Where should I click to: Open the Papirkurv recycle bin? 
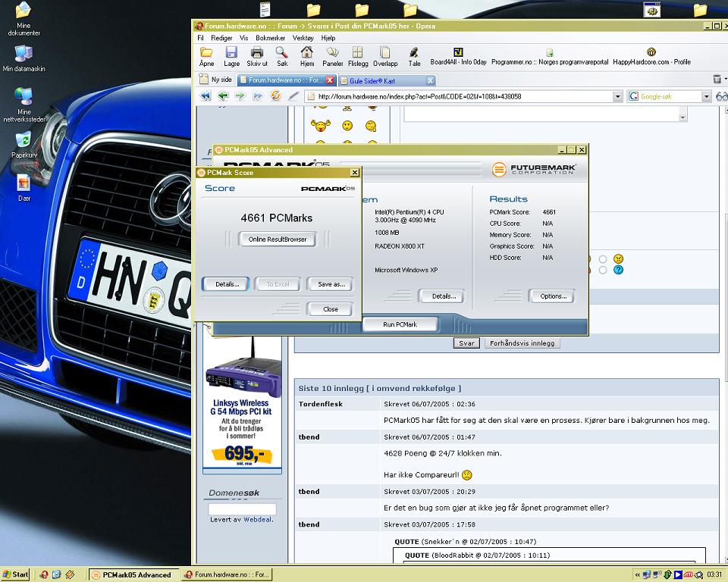coord(24,145)
